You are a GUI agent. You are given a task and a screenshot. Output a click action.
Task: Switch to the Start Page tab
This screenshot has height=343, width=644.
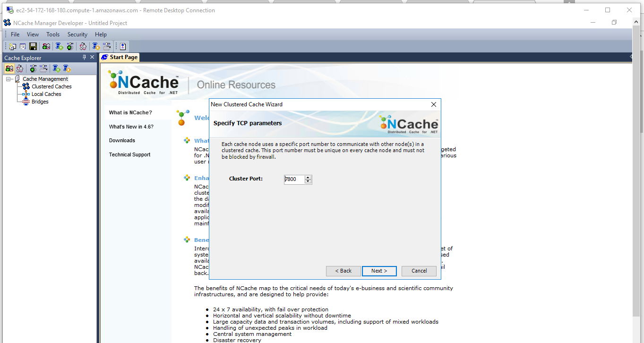(120, 57)
